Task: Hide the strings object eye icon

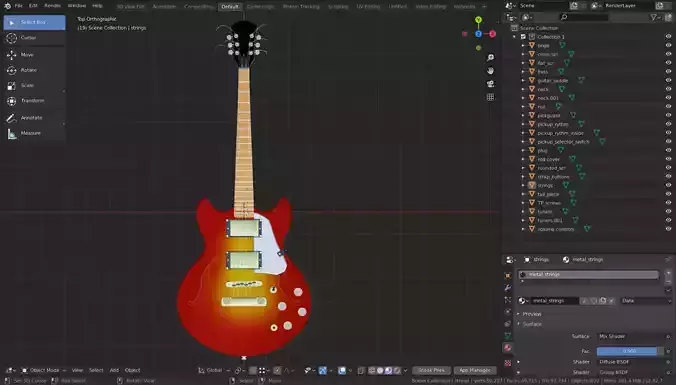Action: [668, 185]
